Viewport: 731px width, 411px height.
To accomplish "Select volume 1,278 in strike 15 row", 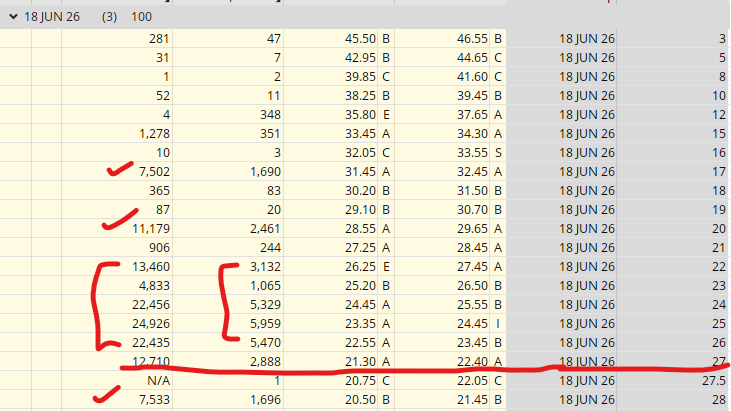I will point(154,134).
